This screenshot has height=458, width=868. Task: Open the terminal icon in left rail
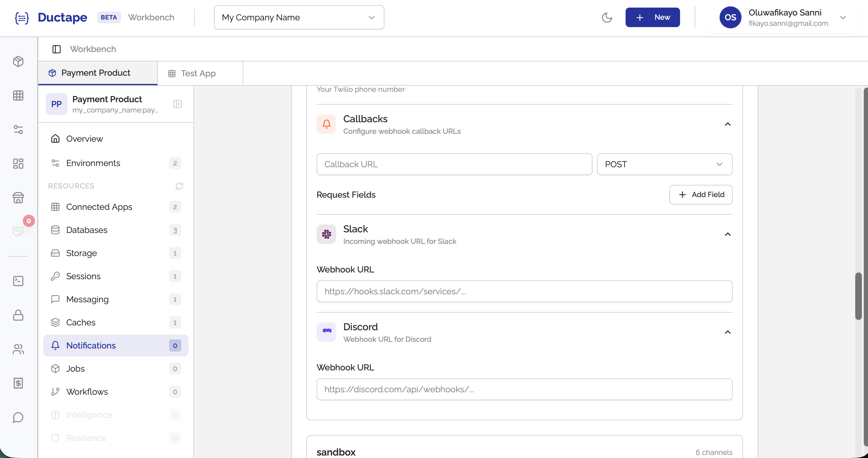coord(18,281)
